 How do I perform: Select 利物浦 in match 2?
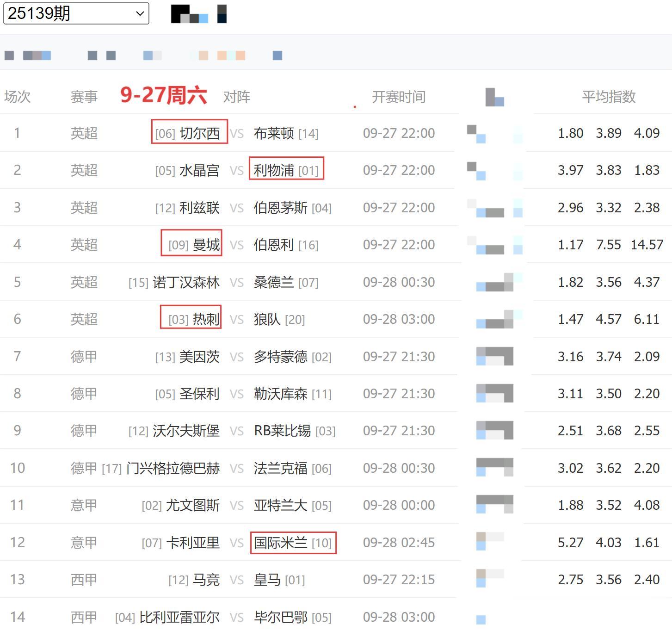click(274, 170)
